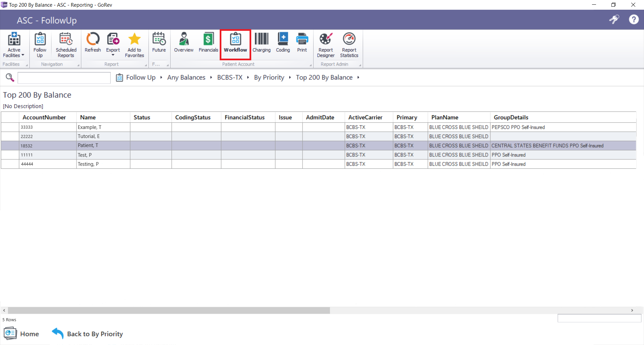Click patient name Testing, P
This screenshot has width=644, height=345.
point(88,164)
